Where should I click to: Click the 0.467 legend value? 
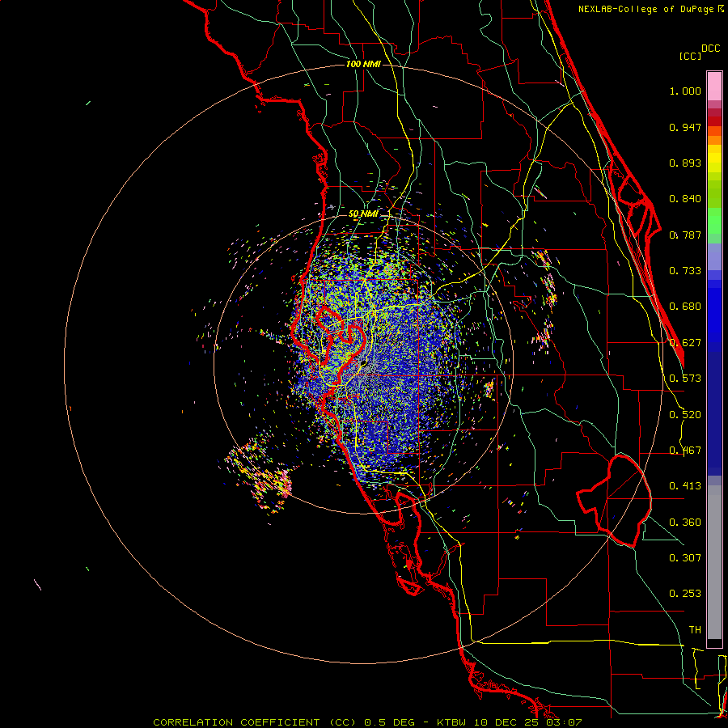coord(685,451)
